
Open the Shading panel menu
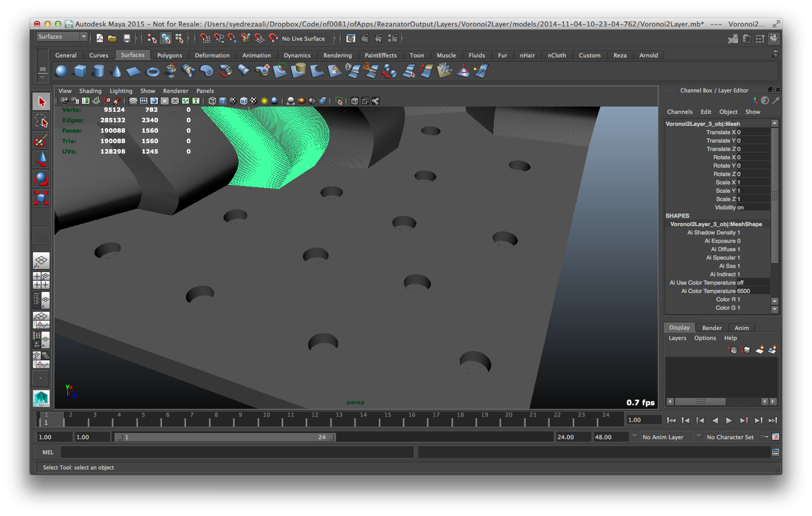click(90, 91)
